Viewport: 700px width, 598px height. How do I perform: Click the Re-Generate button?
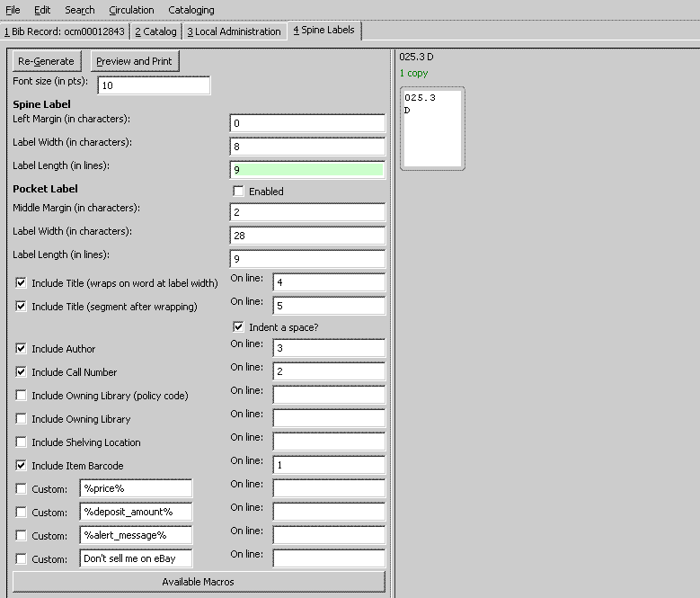point(46,61)
